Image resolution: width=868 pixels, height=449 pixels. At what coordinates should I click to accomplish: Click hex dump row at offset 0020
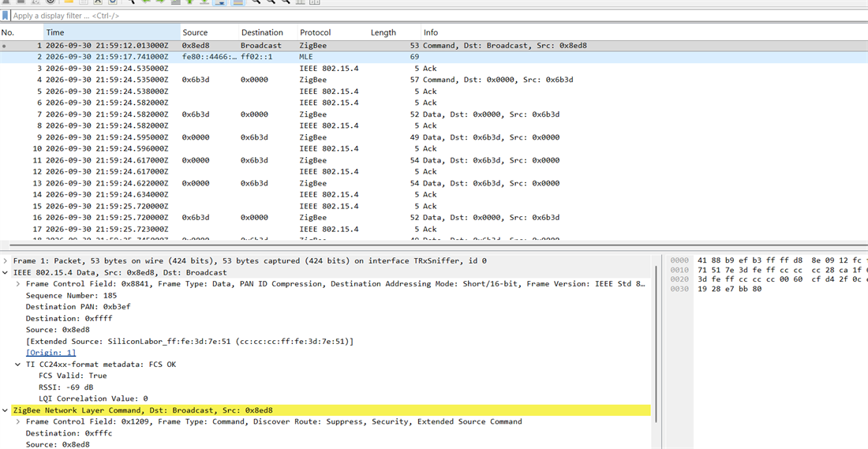coord(769,279)
